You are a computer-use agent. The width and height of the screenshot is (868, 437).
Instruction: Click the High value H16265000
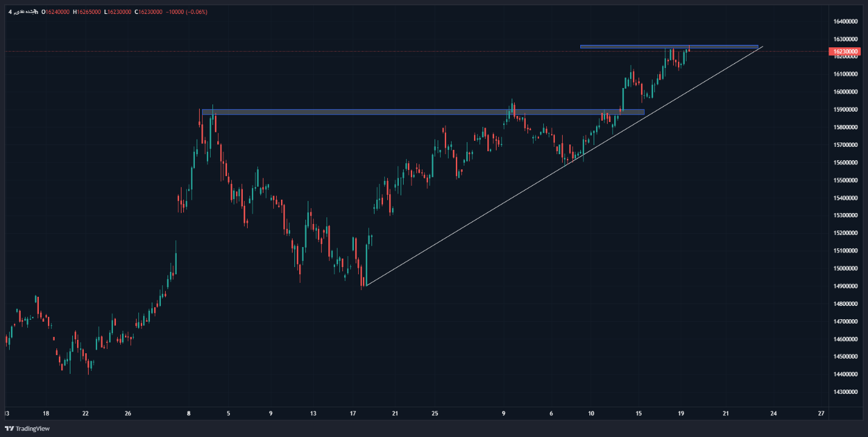tap(87, 12)
